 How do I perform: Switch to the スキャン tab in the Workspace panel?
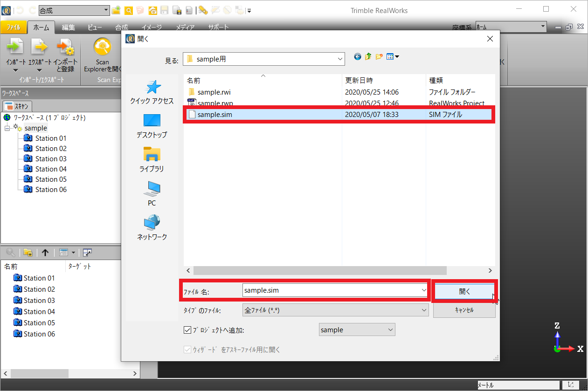(17, 106)
